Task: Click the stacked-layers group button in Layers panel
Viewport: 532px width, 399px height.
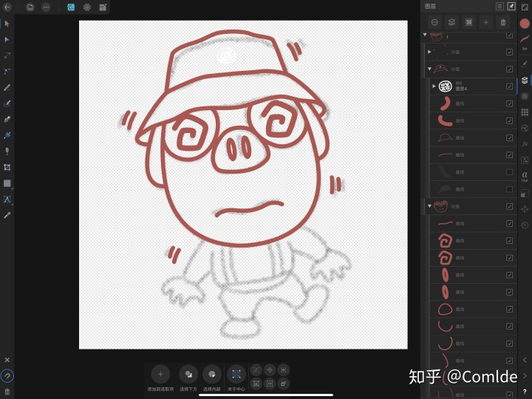Action: 451,22
